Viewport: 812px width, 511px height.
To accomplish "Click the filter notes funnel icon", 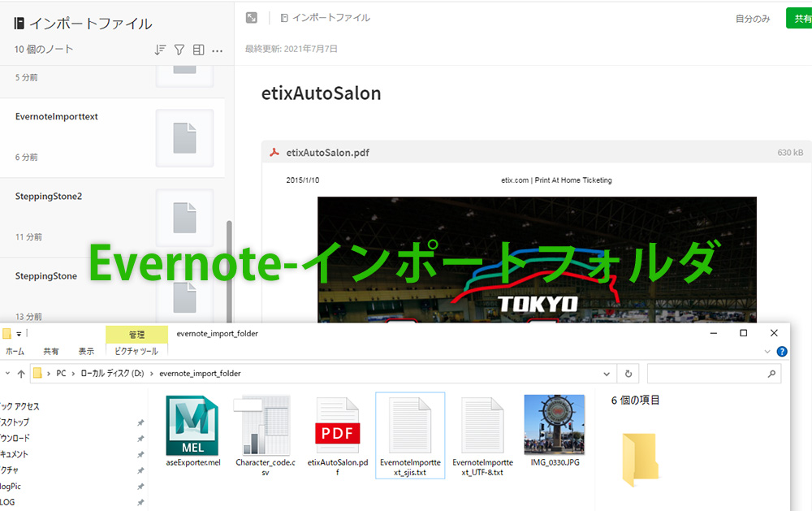I will tap(179, 50).
